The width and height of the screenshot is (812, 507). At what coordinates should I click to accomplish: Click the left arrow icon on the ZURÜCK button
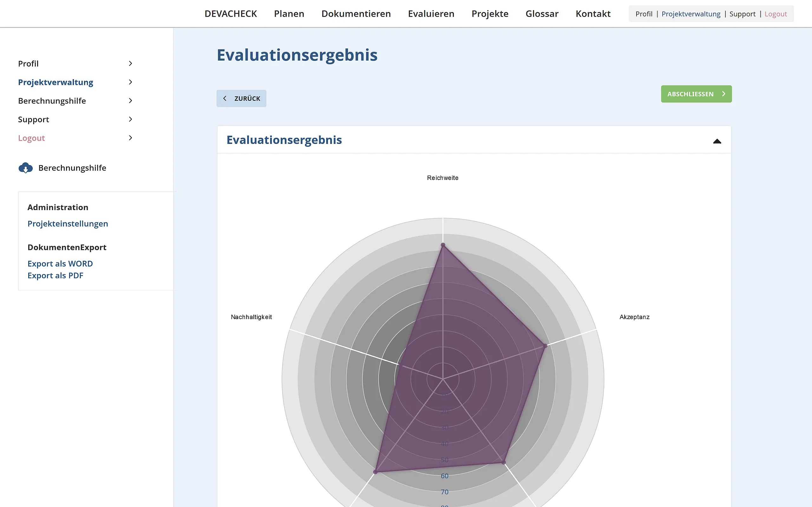click(x=225, y=98)
